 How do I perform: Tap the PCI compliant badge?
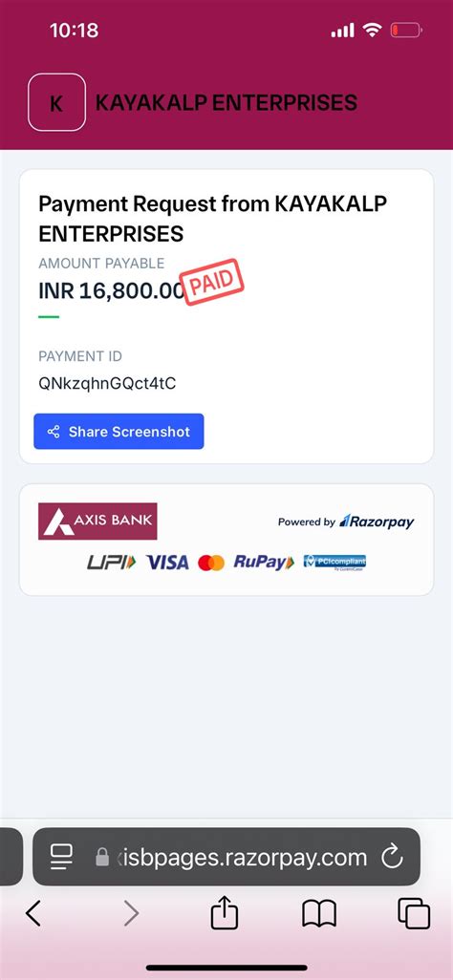(x=334, y=562)
